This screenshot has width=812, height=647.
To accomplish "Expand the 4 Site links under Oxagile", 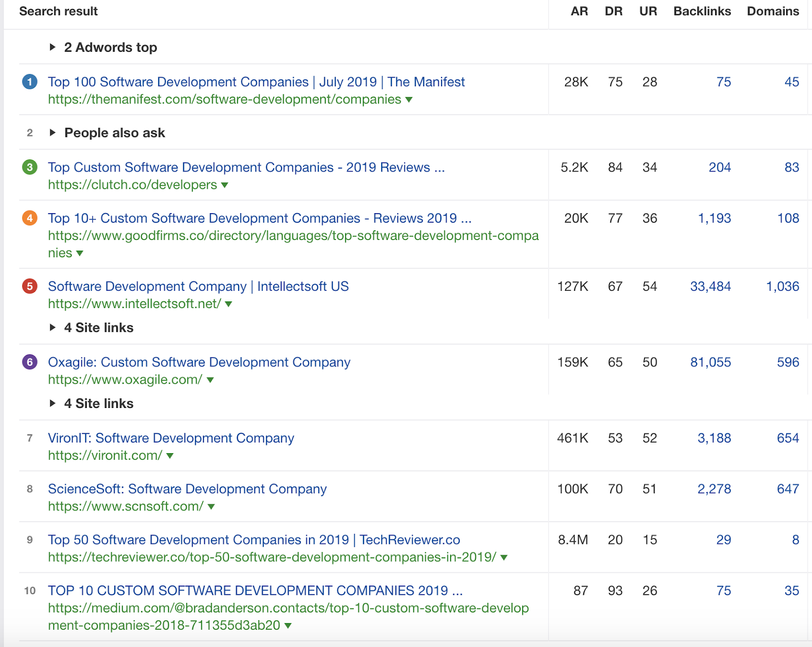I will point(53,403).
